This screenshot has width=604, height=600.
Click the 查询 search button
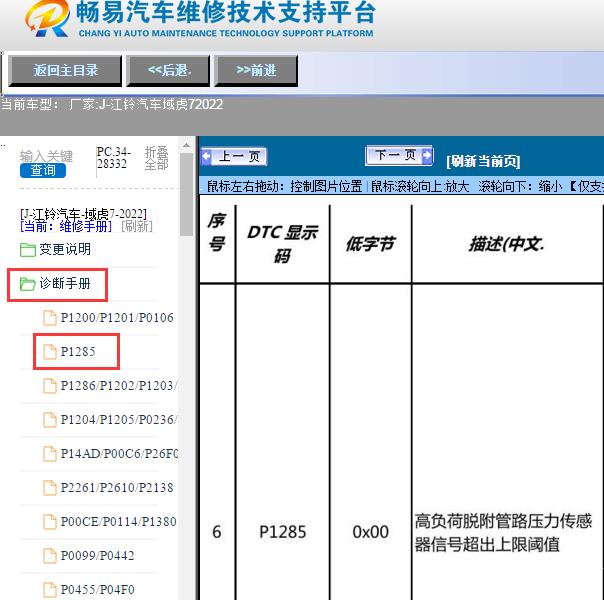pyautogui.click(x=43, y=170)
